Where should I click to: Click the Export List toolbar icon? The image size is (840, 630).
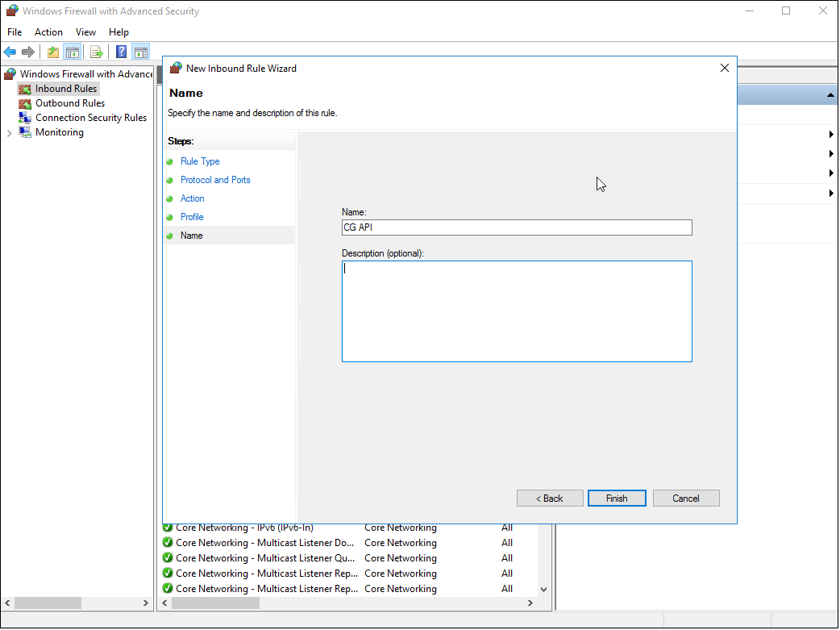(96, 51)
